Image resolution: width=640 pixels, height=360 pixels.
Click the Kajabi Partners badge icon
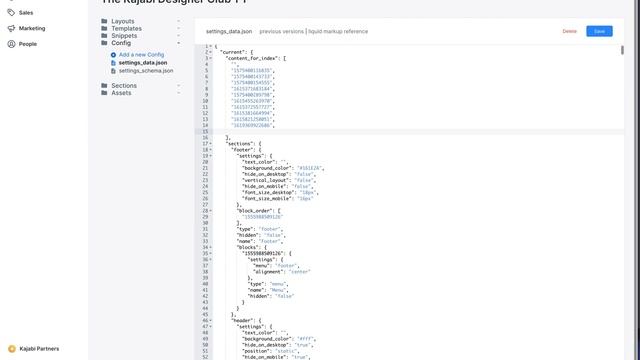[x=12, y=349]
